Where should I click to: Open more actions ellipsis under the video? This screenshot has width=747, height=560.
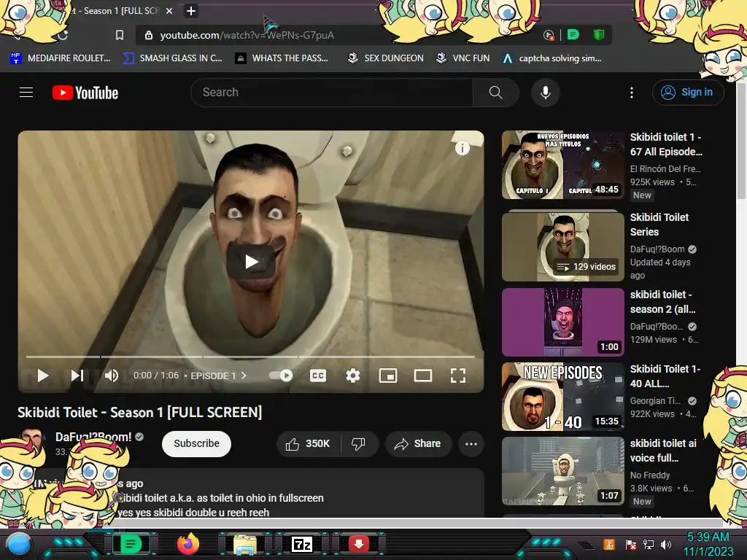pyautogui.click(x=471, y=444)
